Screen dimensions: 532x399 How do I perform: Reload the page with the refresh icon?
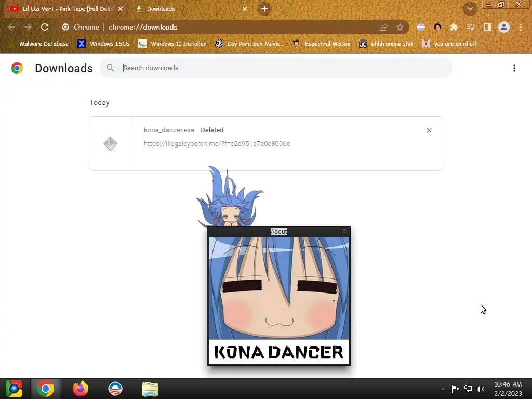45,27
